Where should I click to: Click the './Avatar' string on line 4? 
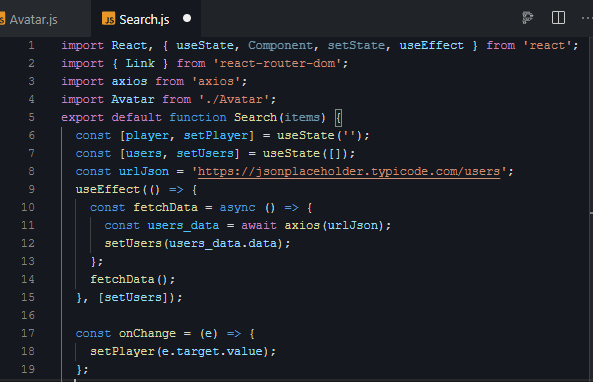tap(234, 99)
